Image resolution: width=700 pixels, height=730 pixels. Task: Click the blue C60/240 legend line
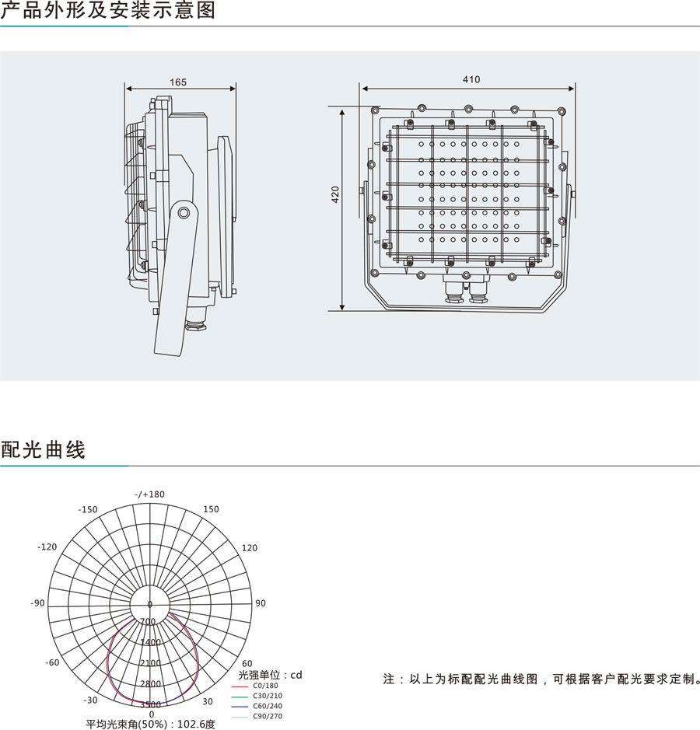[x=241, y=706]
